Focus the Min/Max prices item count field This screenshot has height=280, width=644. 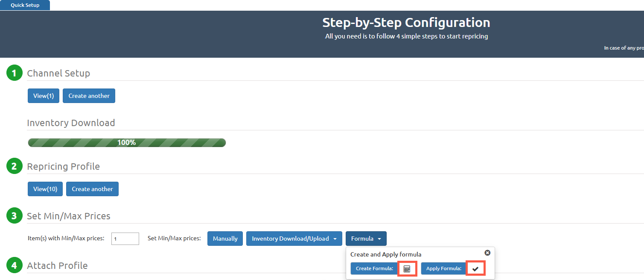coord(125,239)
